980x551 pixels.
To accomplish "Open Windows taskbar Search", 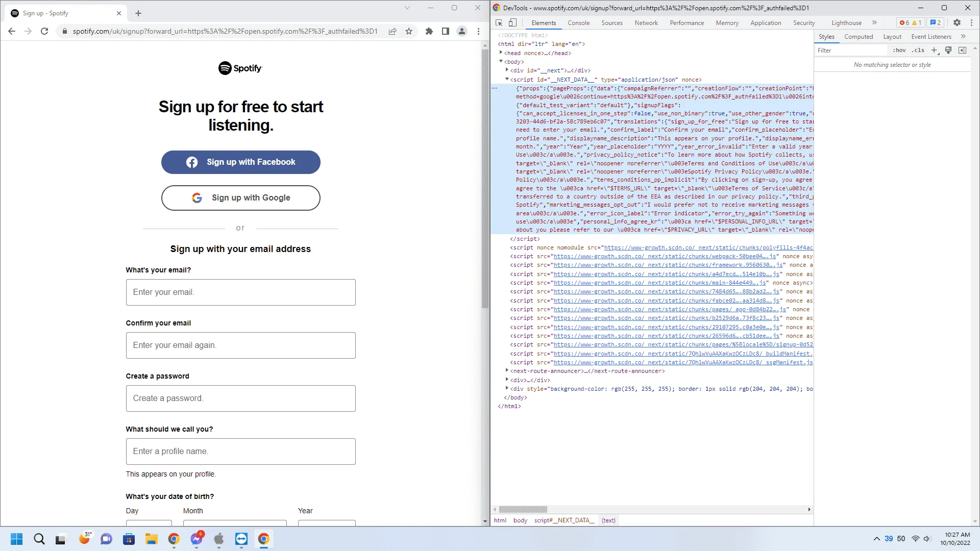I will point(39,539).
